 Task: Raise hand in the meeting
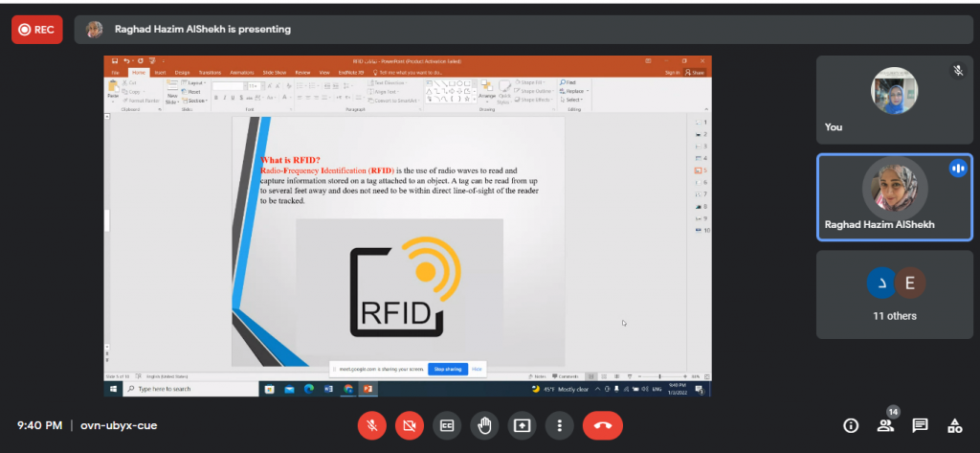pos(484,425)
